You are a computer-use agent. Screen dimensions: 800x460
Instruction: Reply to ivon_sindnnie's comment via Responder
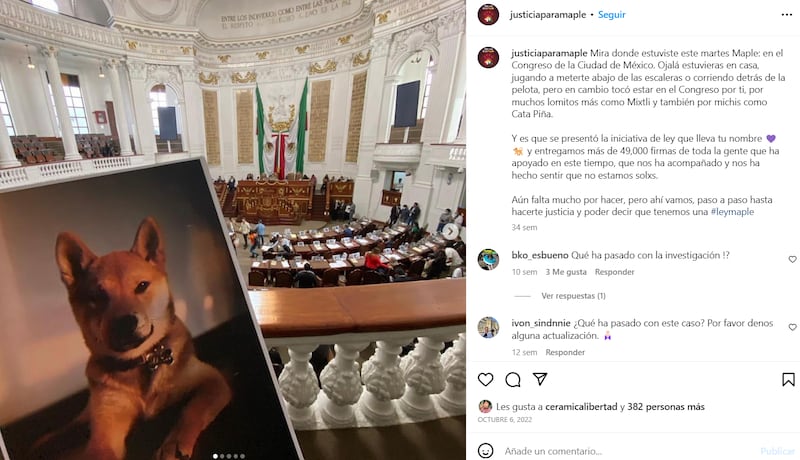565,352
